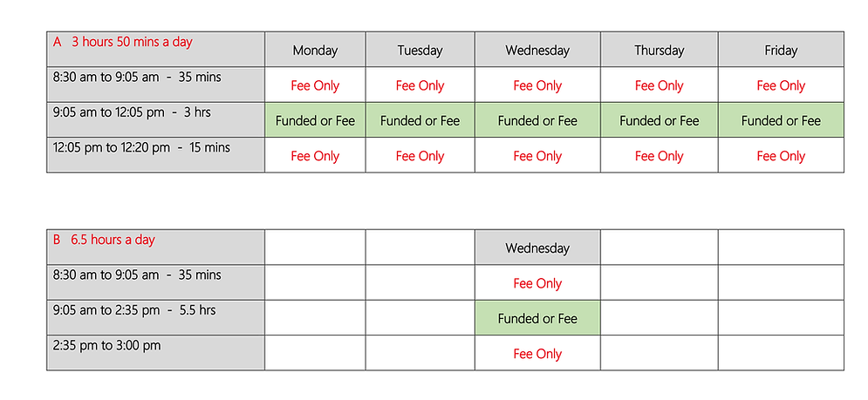Click the "12:05 pm to 12:20 pm - 15 mins" row label

click(x=155, y=154)
